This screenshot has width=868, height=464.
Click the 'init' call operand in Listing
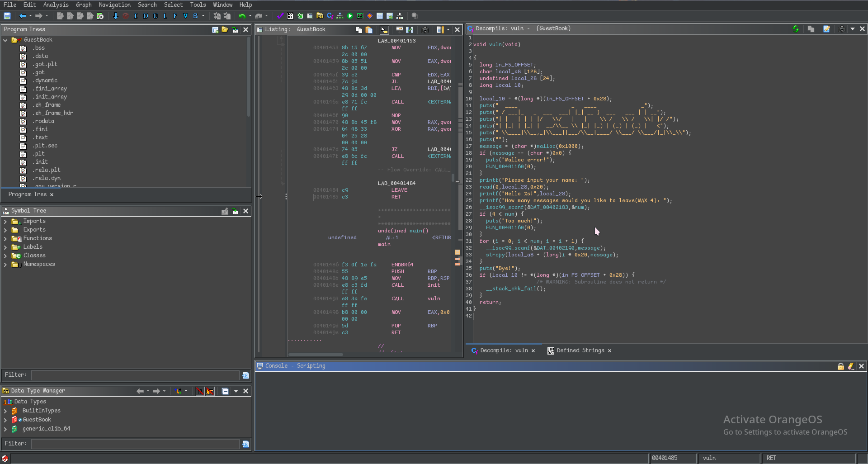click(434, 285)
